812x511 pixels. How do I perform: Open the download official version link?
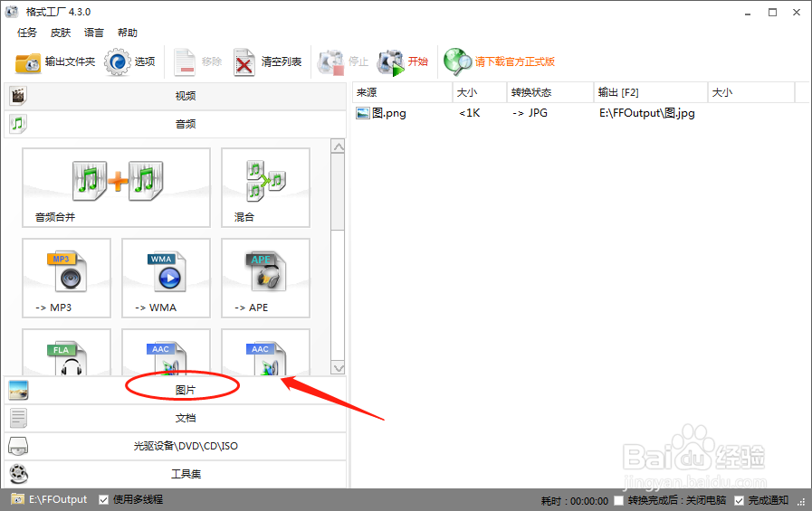click(499, 62)
